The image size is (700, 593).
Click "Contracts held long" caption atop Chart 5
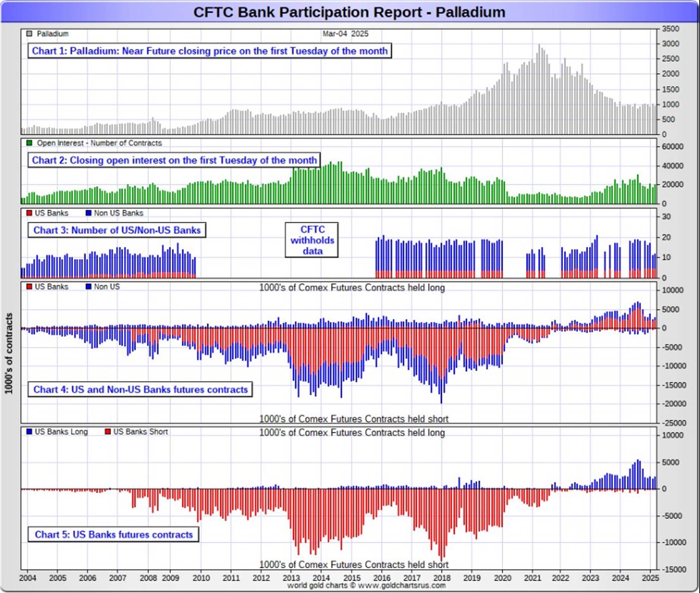coord(352,433)
